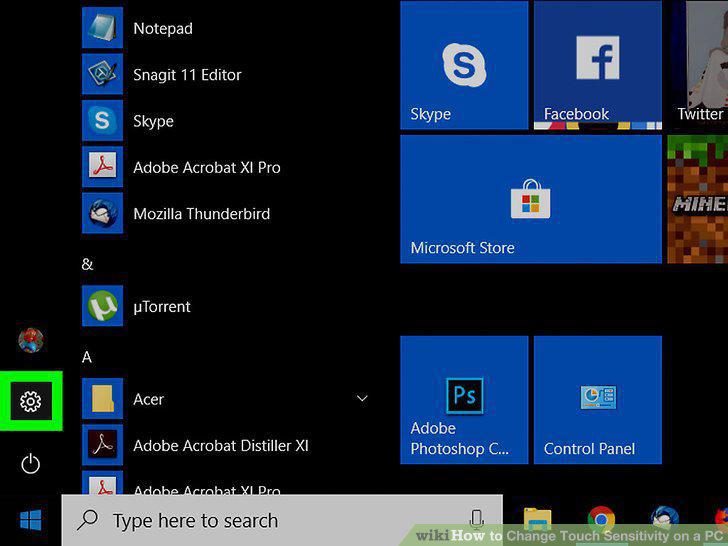728x546 pixels.
Task: Select 'Mozilla Thunderbird' text label
Action: click(x=202, y=214)
